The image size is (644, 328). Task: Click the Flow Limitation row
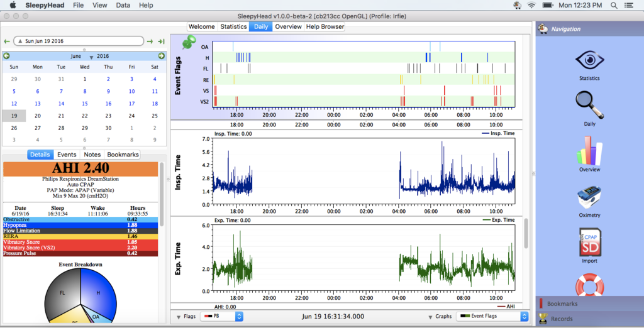(x=80, y=231)
